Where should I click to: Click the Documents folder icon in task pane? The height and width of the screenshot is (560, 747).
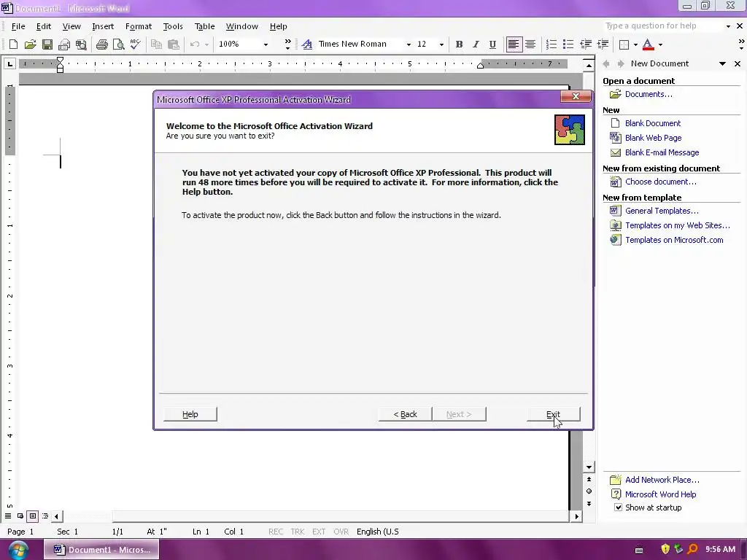click(616, 94)
